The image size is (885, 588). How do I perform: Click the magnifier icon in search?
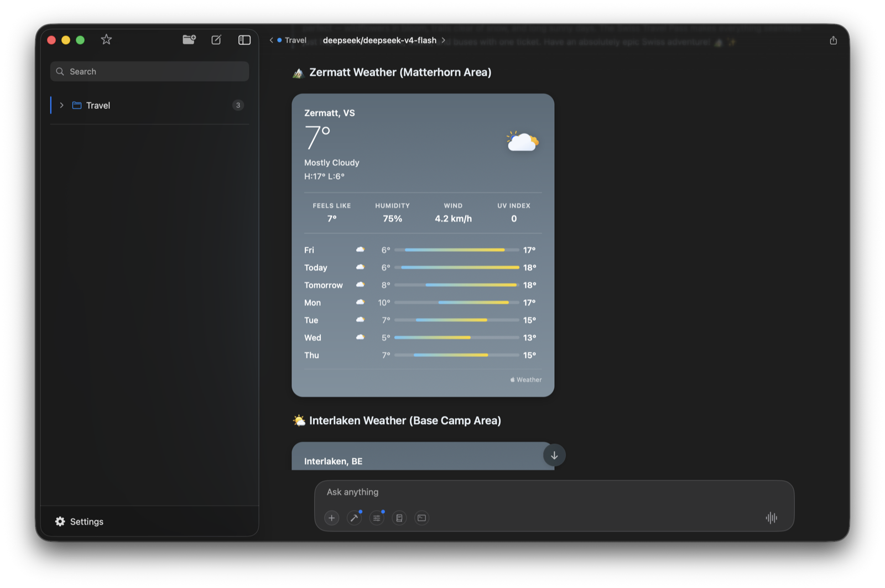(60, 71)
